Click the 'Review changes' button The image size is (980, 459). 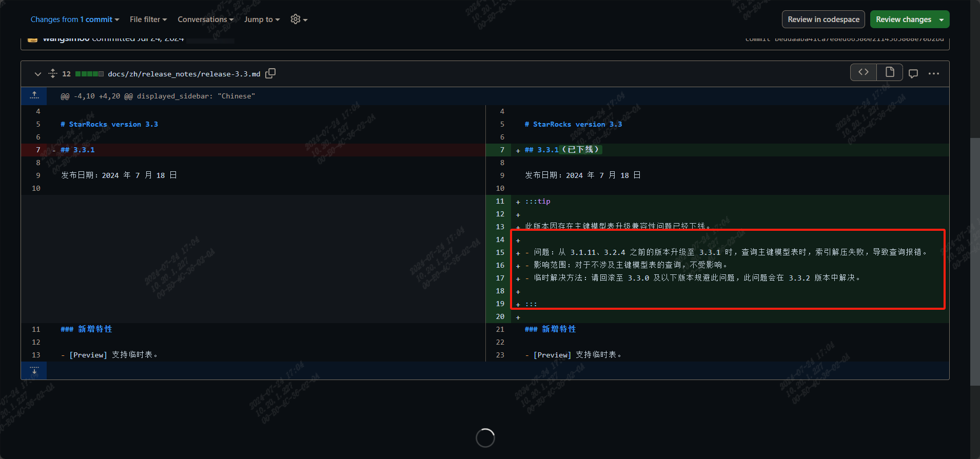click(x=903, y=19)
